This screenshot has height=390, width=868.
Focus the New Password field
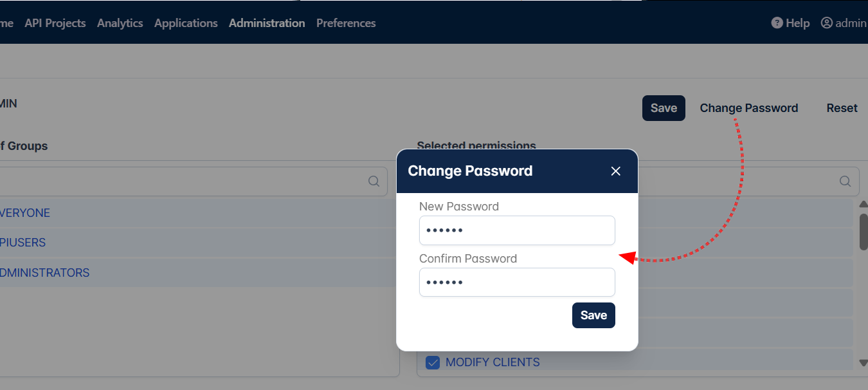pyautogui.click(x=517, y=230)
